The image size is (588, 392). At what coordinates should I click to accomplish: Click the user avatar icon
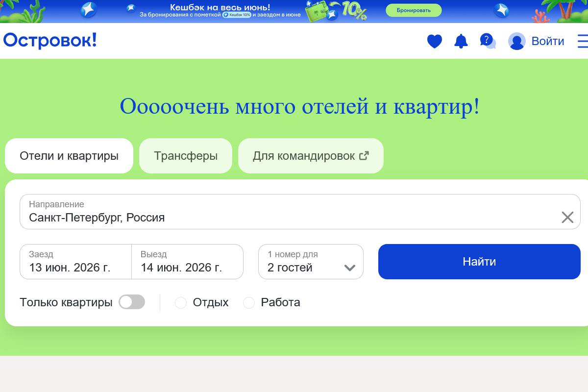coord(517,41)
